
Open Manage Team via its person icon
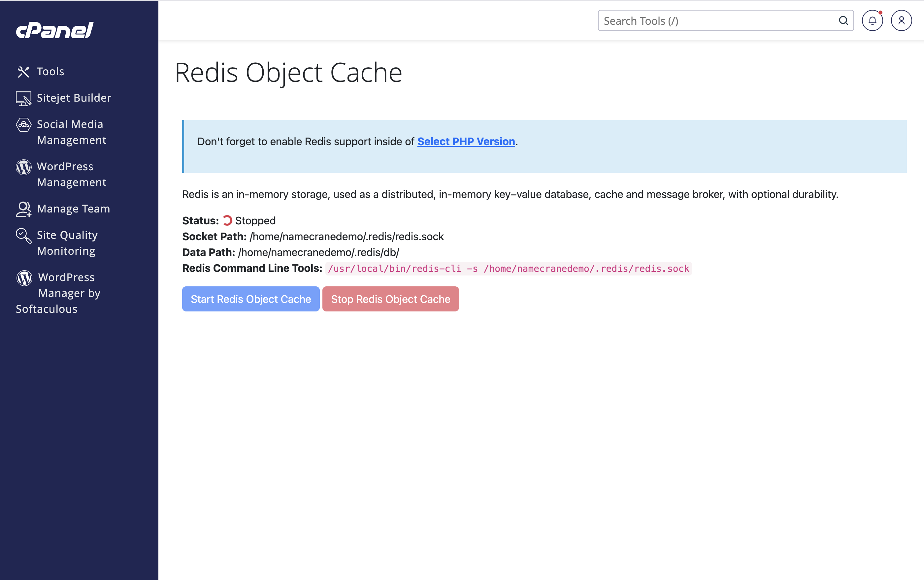pyautogui.click(x=23, y=209)
